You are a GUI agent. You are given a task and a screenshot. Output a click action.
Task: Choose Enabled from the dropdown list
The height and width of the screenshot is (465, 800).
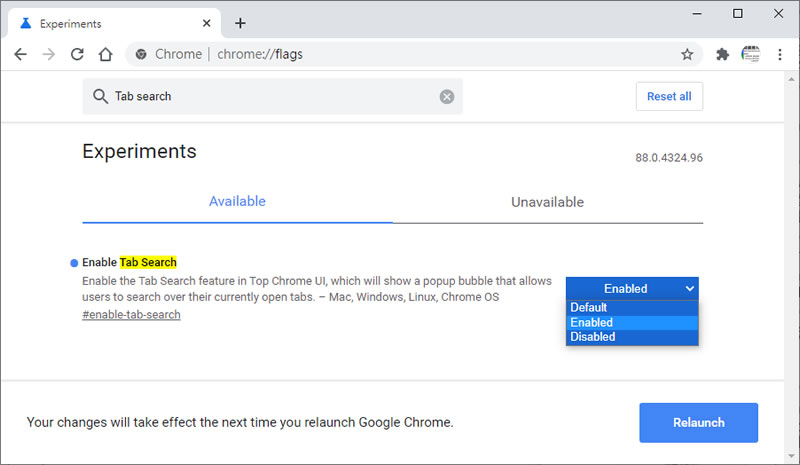click(632, 323)
